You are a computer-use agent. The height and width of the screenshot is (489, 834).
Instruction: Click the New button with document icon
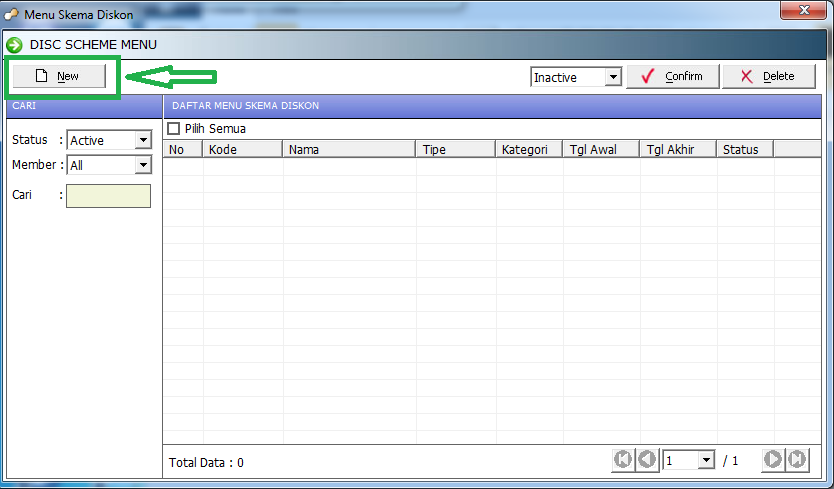coord(57,77)
